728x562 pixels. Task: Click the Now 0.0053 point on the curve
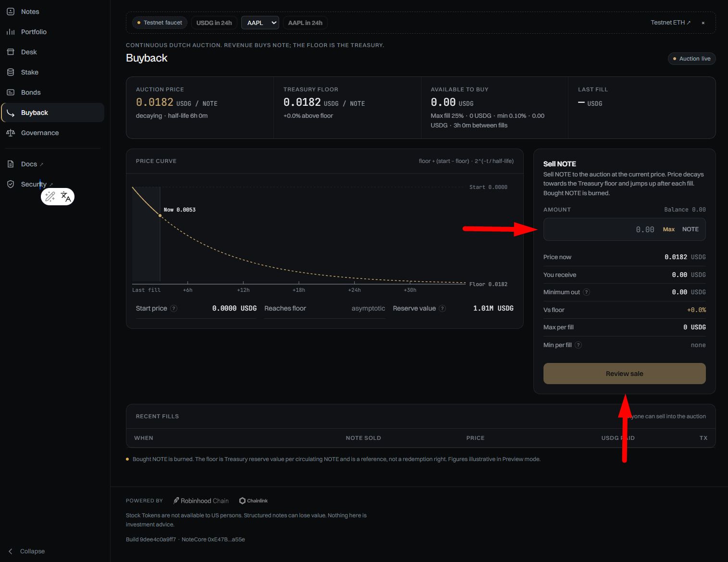click(x=160, y=215)
